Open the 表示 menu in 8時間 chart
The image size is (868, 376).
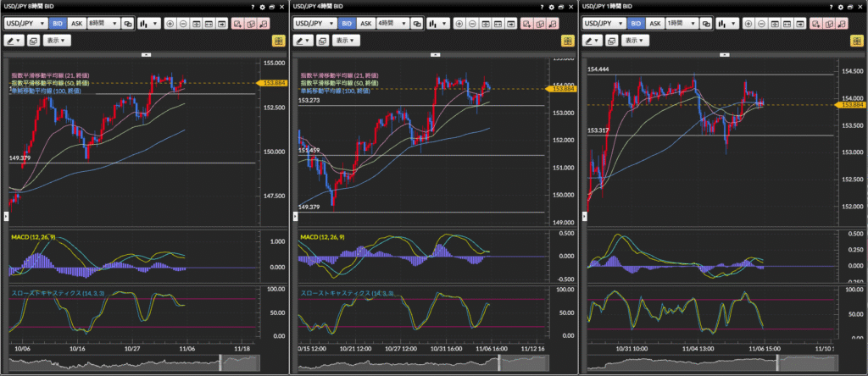click(x=57, y=41)
